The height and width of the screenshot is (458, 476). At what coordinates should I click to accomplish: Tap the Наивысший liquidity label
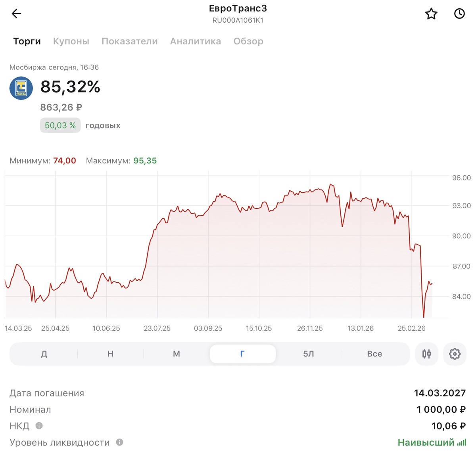(426, 443)
